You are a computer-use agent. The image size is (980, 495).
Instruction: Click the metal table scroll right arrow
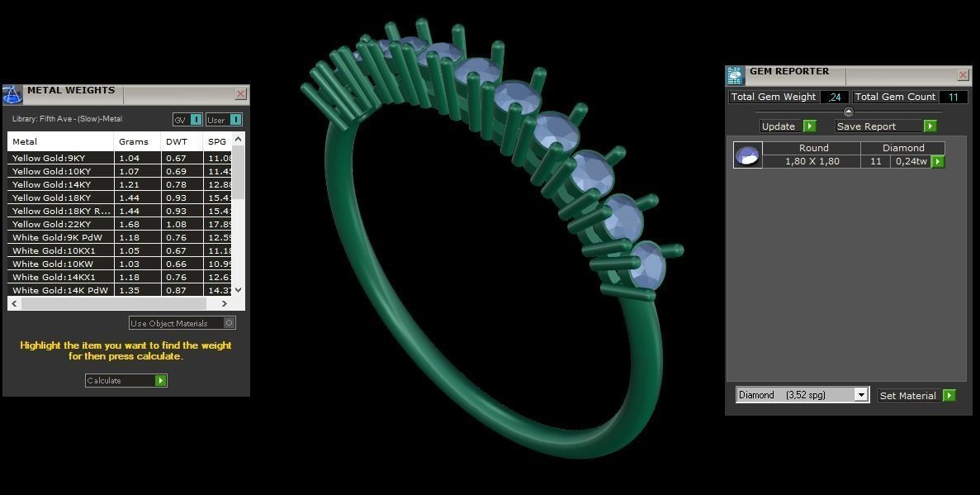click(x=225, y=303)
